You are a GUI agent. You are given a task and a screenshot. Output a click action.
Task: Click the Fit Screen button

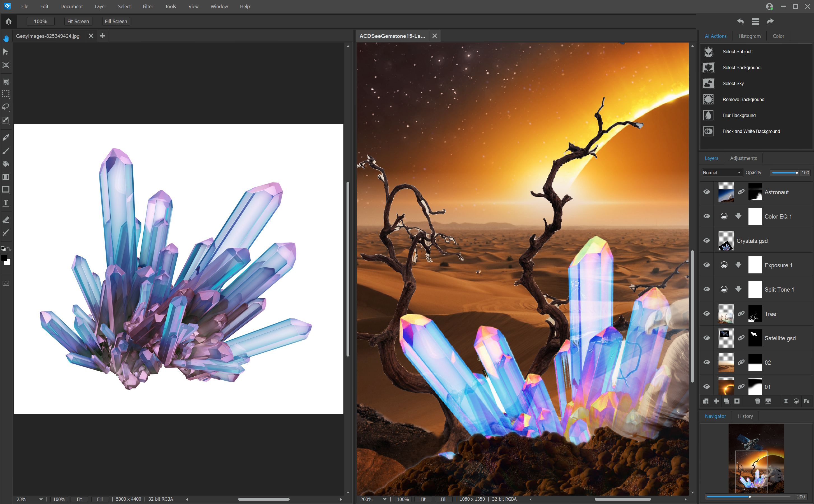click(78, 21)
